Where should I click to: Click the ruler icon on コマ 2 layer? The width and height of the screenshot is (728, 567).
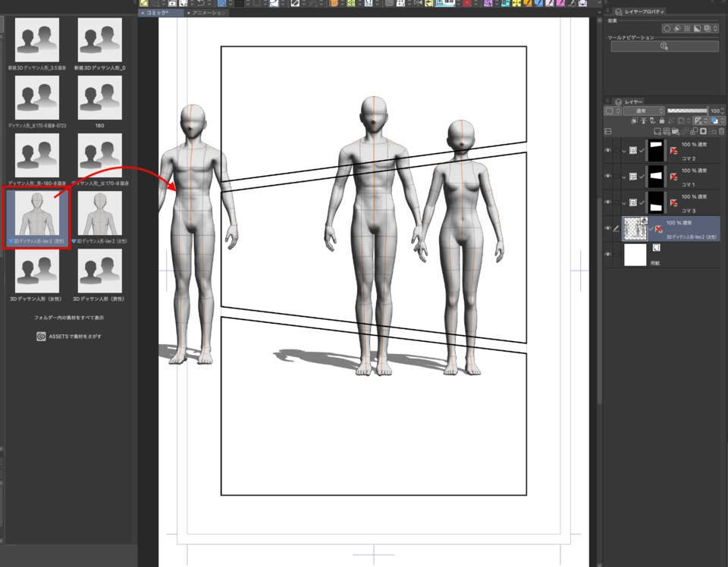tap(673, 150)
